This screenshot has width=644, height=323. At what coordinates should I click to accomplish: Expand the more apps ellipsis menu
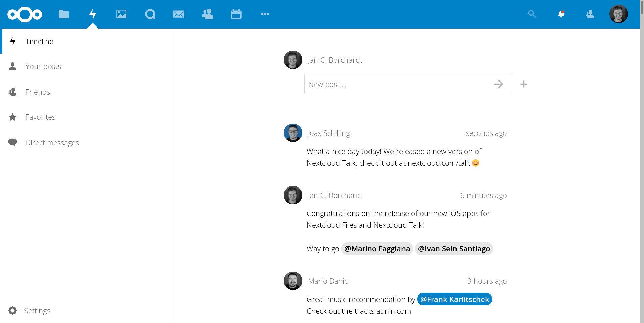(x=265, y=14)
